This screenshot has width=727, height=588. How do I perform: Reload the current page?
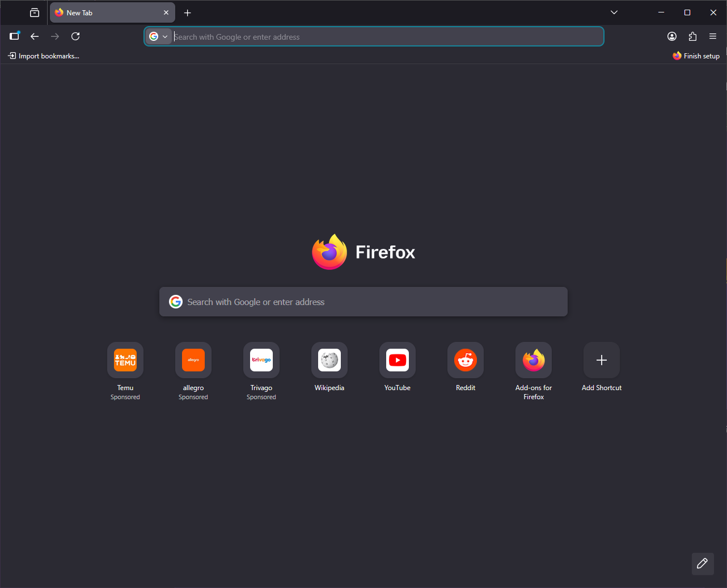click(x=75, y=36)
